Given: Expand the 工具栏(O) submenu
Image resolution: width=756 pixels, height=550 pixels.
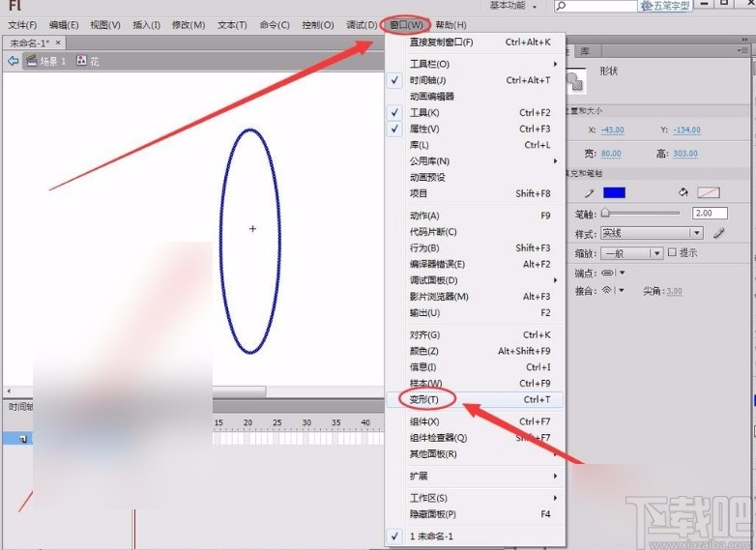Looking at the screenshot, I should pos(475,64).
